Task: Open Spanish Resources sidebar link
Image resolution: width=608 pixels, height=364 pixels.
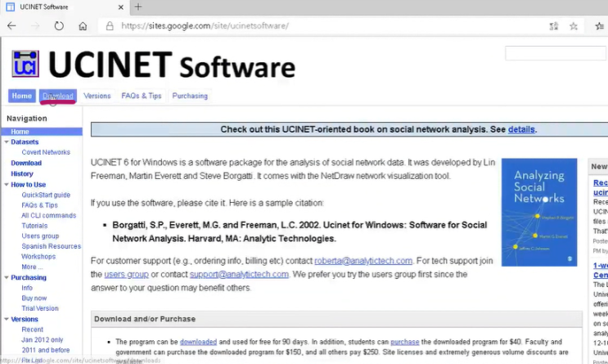Action: [52, 246]
